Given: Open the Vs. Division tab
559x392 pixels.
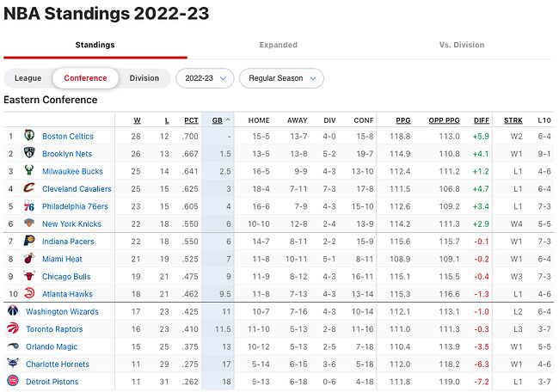Looking at the screenshot, I should pyautogui.click(x=462, y=45).
